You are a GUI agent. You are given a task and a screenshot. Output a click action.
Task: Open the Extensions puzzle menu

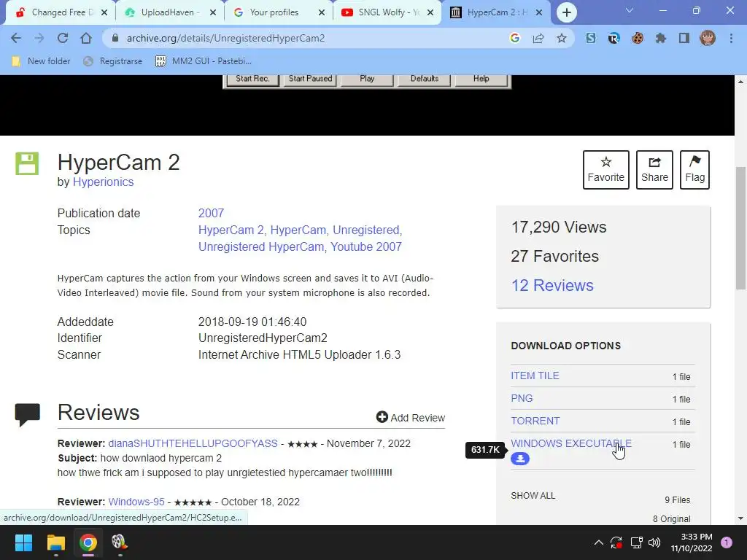(661, 38)
